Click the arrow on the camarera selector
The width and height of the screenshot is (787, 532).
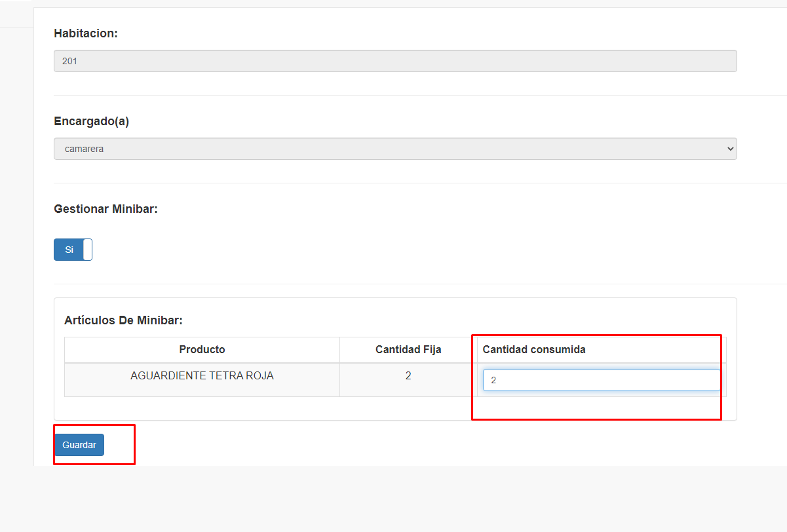point(731,149)
